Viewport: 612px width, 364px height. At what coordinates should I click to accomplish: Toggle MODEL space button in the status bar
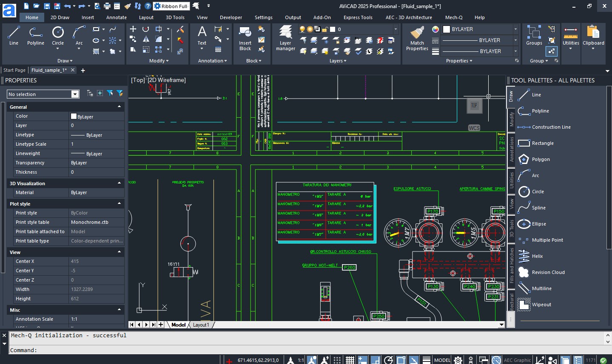coord(442,360)
